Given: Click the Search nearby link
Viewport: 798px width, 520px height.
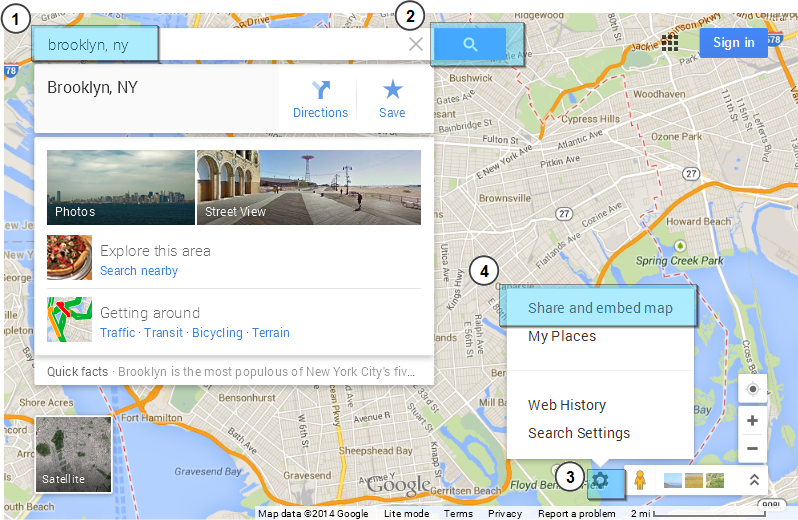Looking at the screenshot, I should [139, 271].
